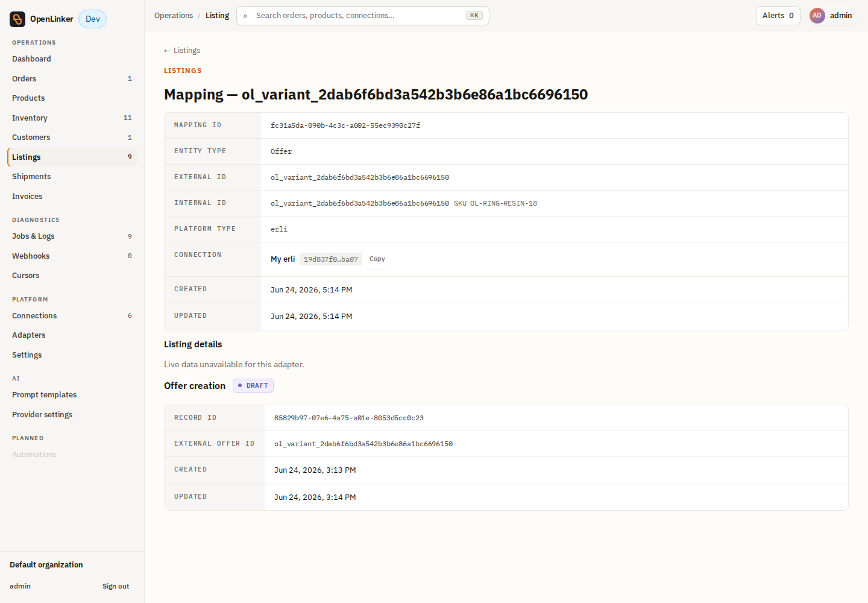This screenshot has width=868, height=603.
Task: Click the Record ID value 85829b97
Action: point(349,418)
